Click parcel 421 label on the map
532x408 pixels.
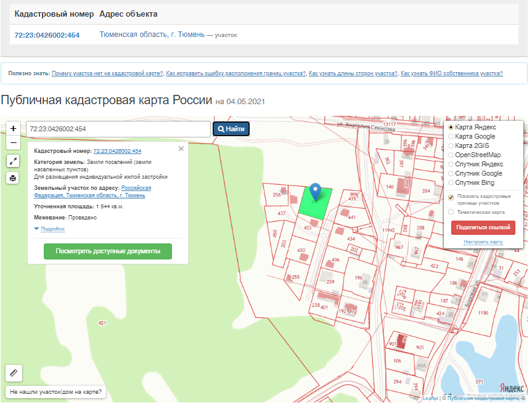coord(102,323)
